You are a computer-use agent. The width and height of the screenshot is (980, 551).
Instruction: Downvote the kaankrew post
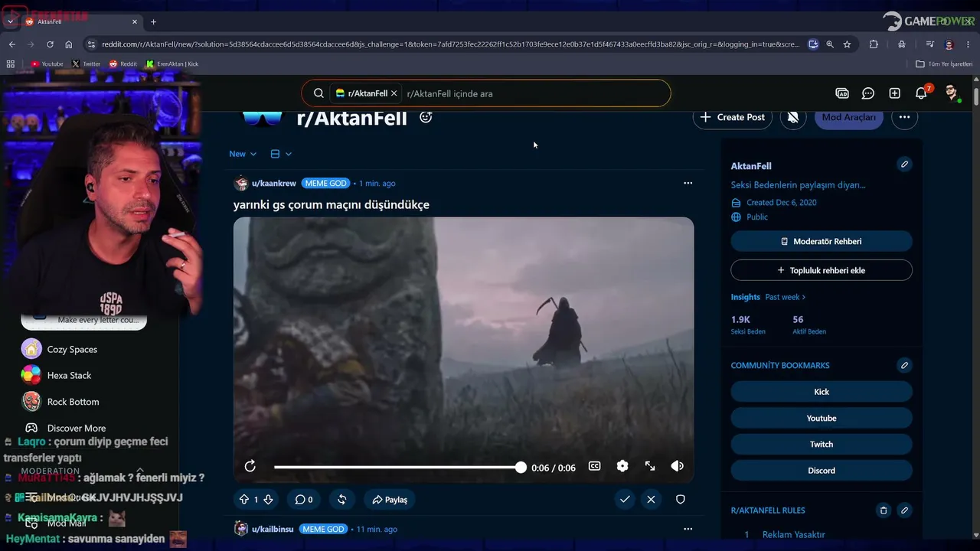click(x=268, y=500)
